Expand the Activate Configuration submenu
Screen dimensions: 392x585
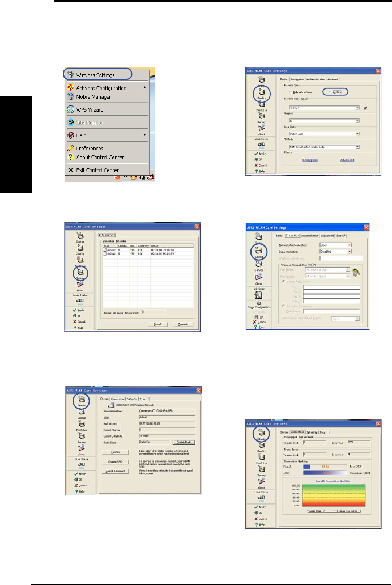pos(107,88)
